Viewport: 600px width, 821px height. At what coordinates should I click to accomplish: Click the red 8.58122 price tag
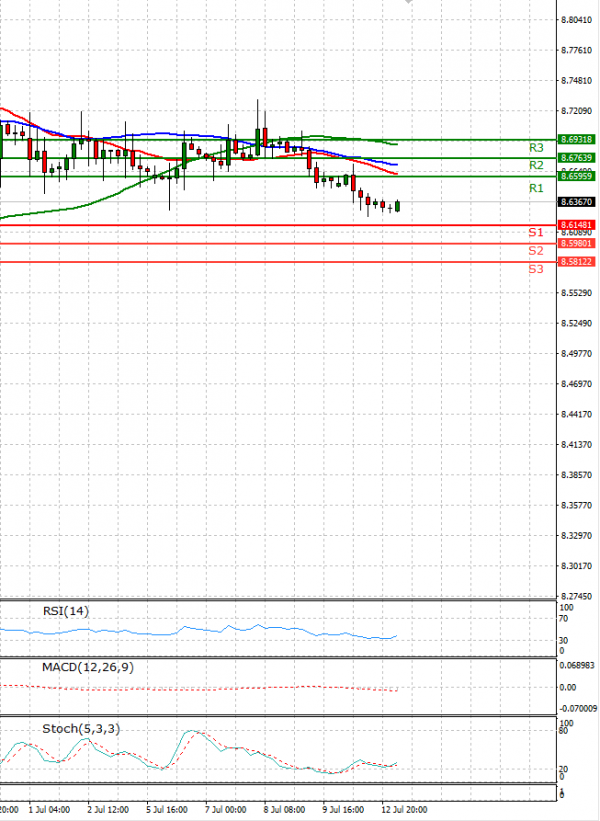click(576, 261)
